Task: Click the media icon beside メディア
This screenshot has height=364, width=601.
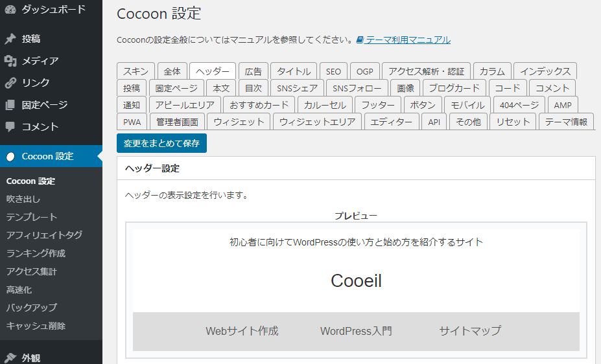Action: coord(10,61)
